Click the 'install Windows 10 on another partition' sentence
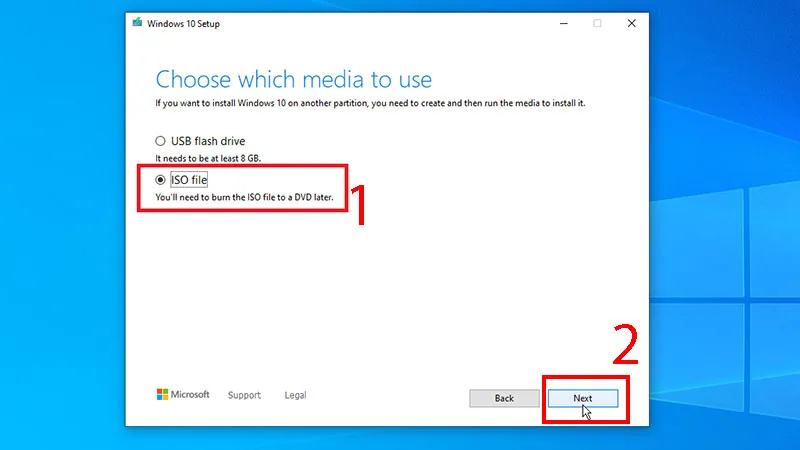 370,103
